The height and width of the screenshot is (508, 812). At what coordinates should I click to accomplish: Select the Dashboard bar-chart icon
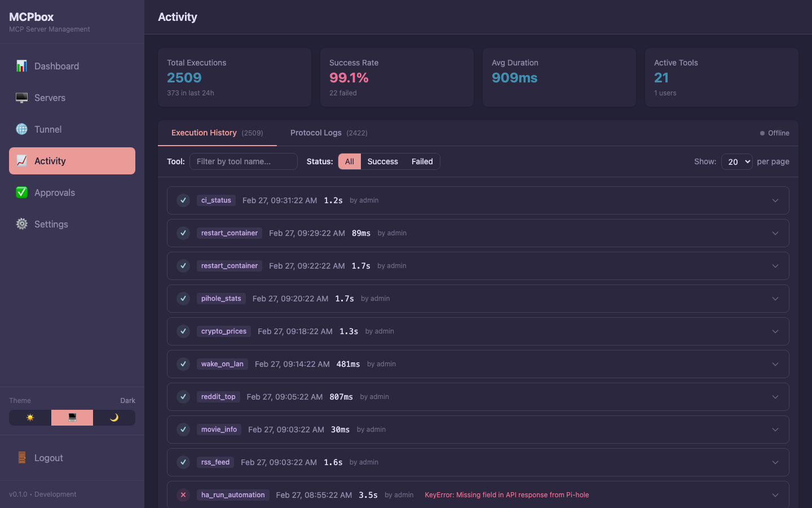tap(21, 66)
